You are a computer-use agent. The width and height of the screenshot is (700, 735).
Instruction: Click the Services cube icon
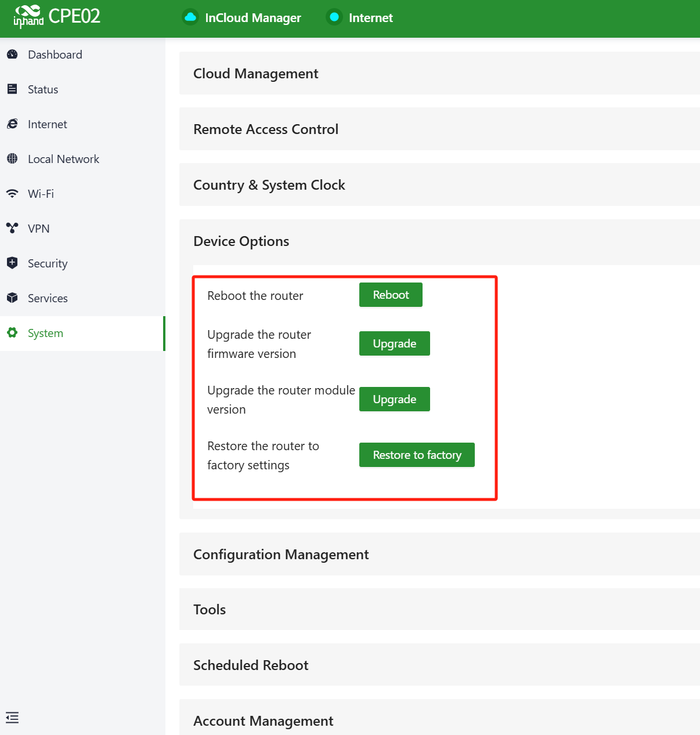[x=12, y=298]
